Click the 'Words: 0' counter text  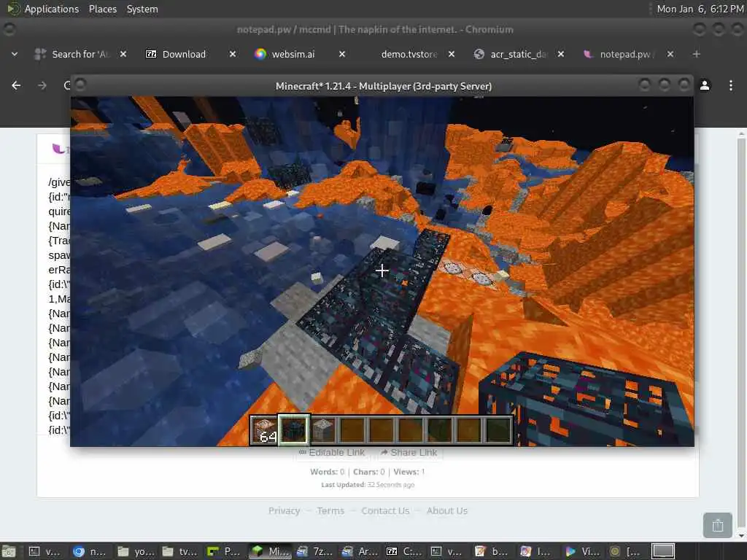[327, 472]
